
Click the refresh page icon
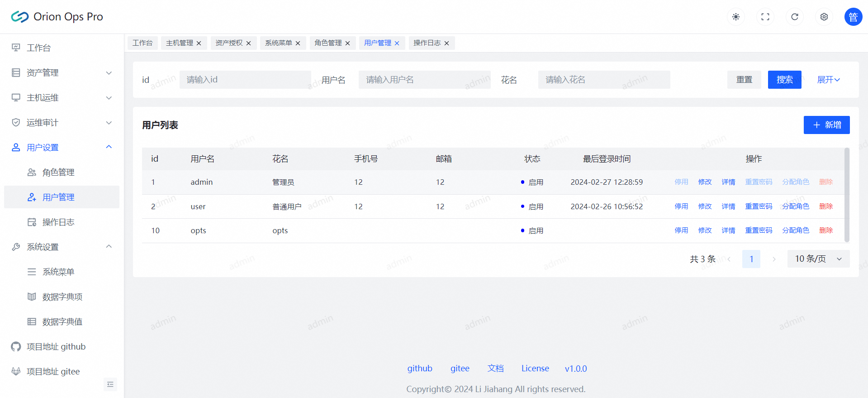795,17
